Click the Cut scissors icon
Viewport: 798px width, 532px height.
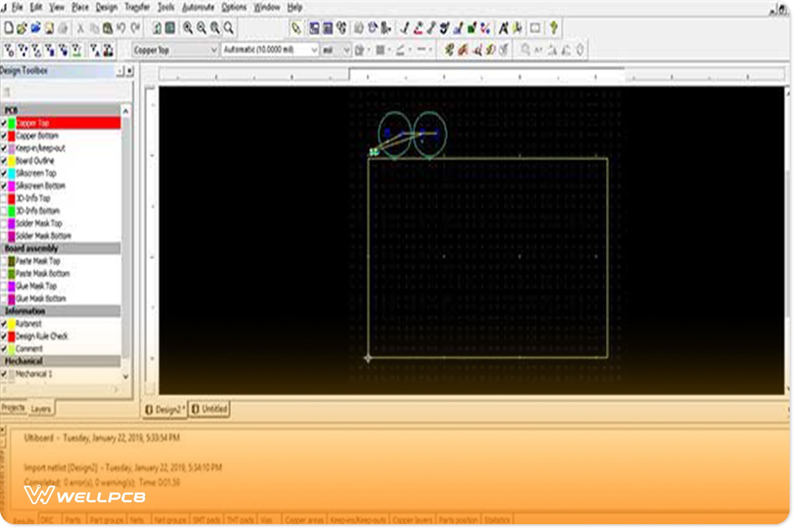81,29
